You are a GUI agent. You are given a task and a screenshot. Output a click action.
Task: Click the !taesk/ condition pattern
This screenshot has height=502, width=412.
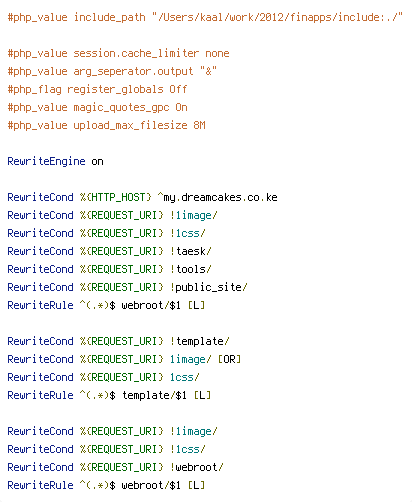click(x=190, y=251)
